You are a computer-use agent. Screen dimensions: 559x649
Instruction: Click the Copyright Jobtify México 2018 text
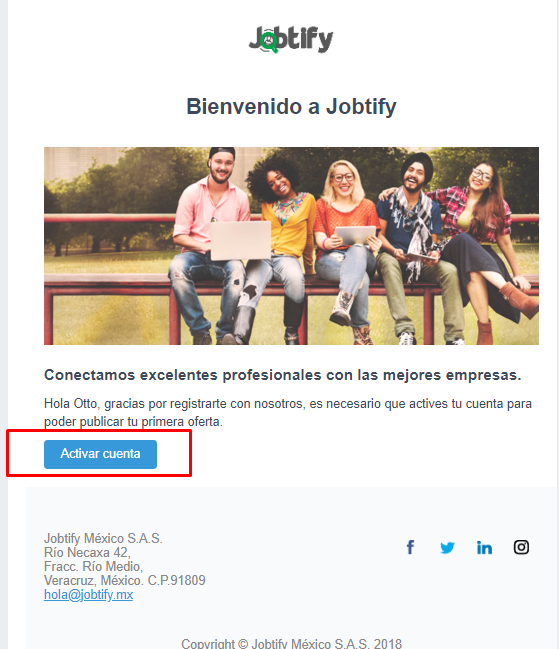click(291, 644)
